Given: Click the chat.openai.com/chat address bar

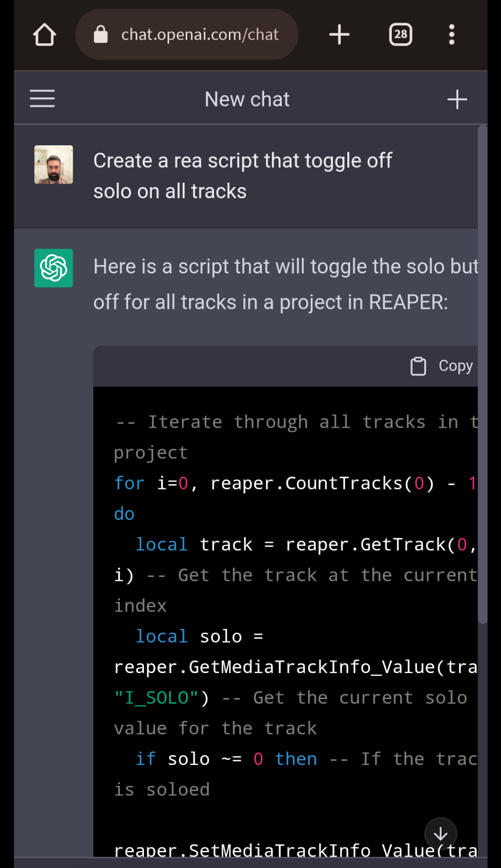Looking at the screenshot, I should [x=199, y=35].
